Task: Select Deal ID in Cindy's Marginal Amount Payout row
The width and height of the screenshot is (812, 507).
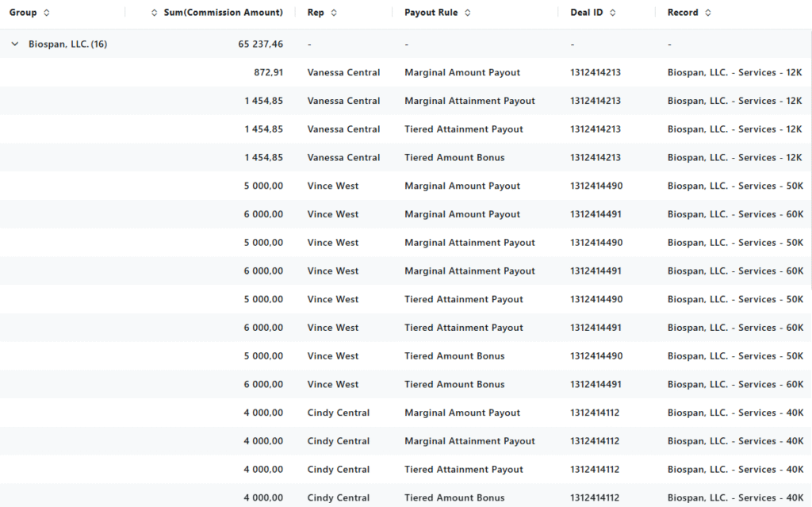Action: [x=596, y=413]
